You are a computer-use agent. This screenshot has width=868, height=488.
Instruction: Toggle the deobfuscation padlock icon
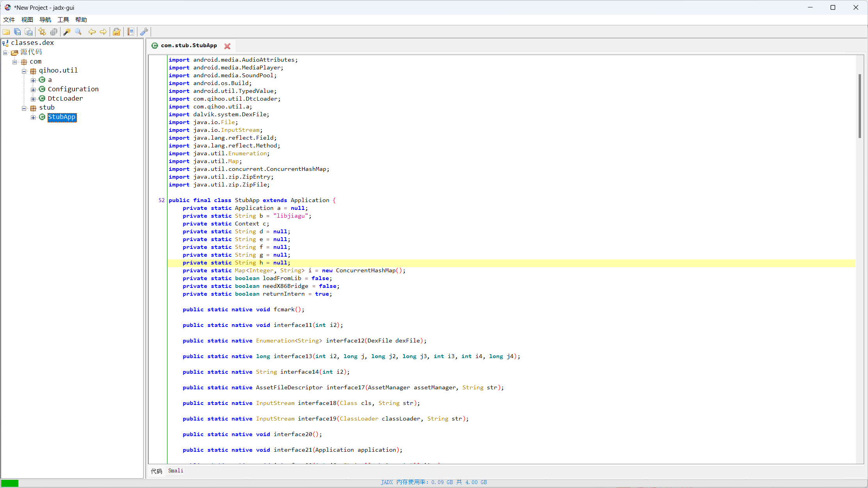[116, 32]
